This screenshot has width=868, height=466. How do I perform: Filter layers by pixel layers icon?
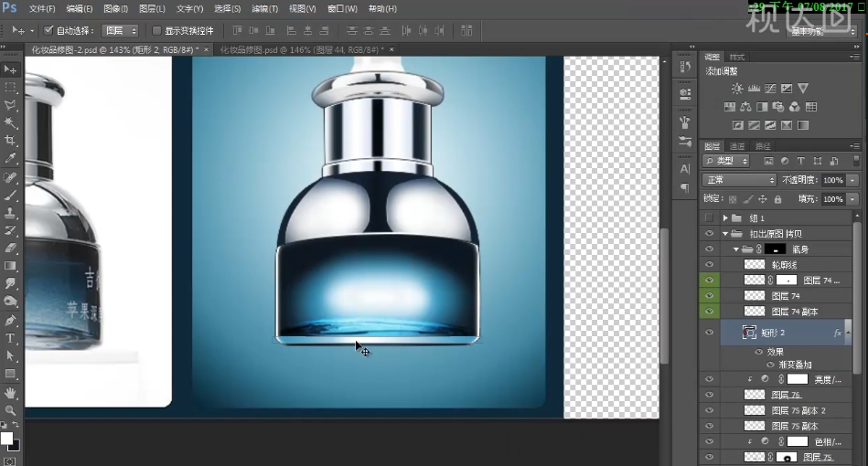(x=768, y=161)
